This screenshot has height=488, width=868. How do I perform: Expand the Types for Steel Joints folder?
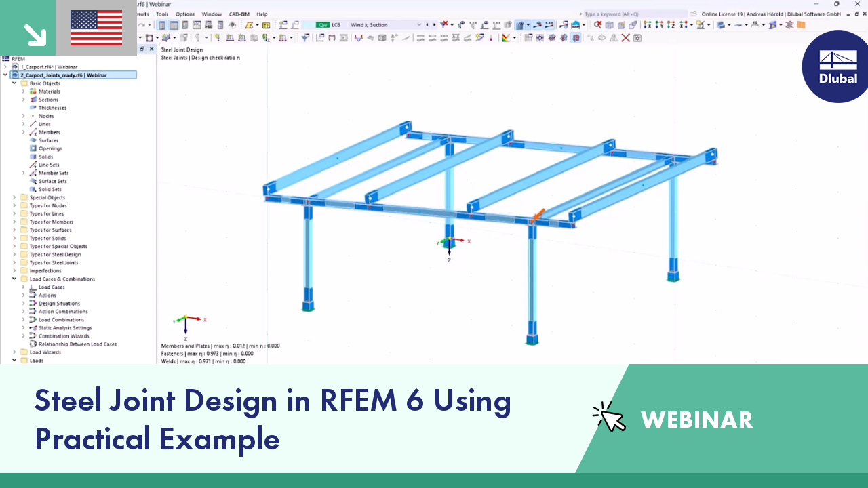14,262
